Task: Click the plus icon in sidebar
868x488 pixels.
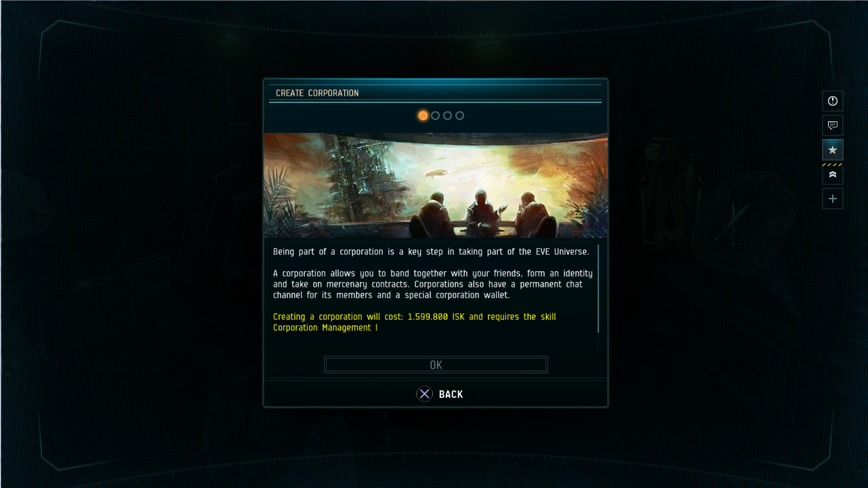Action: click(x=833, y=199)
